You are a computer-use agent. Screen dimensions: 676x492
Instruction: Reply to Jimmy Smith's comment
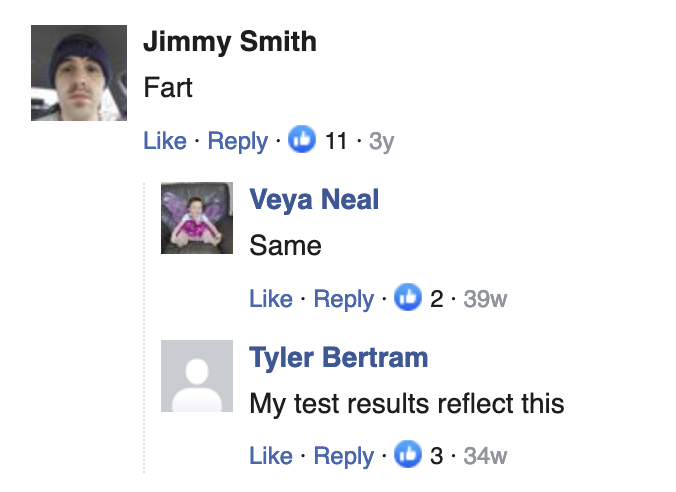coord(237,141)
